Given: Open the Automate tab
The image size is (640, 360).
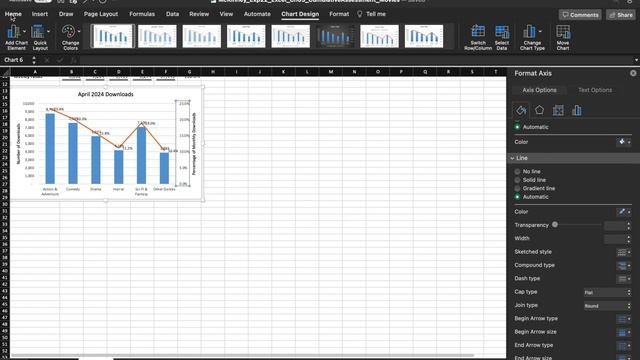Looking at the screenshot, I should point(257,14).
